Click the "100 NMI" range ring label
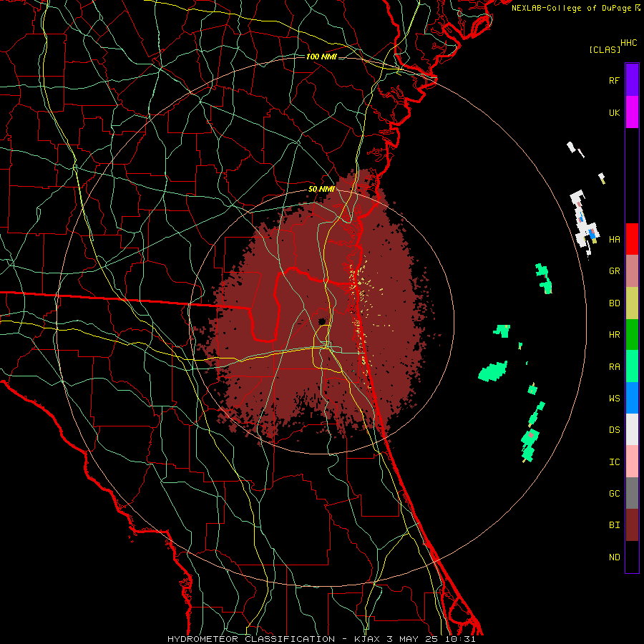Image resolution: width=644 pixels, height=644 pixels. (x=321, y=57)
